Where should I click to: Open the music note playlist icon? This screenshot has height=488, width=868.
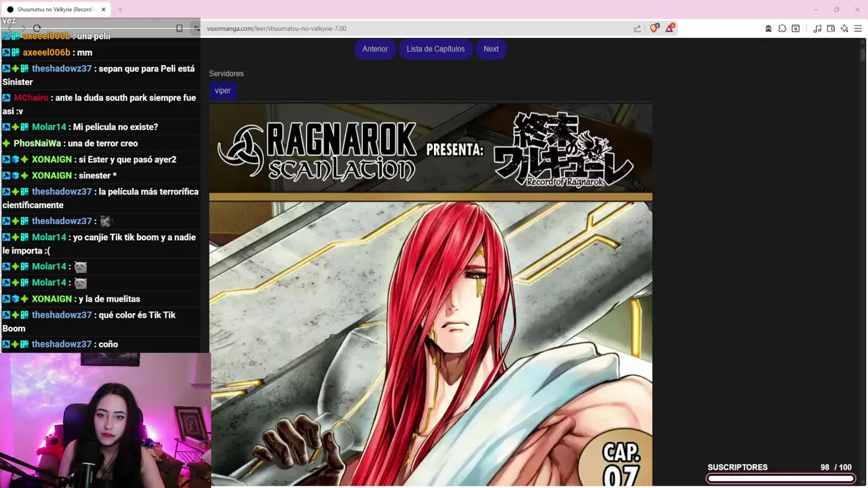point(817,28)
